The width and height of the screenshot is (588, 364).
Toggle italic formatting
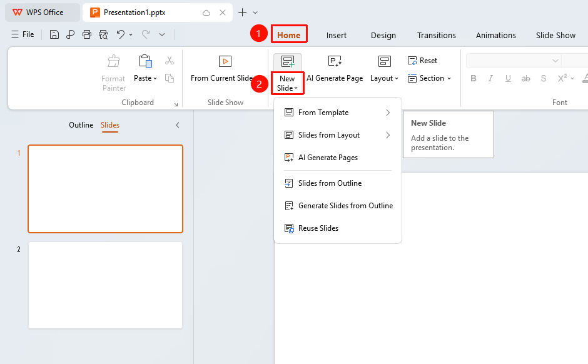point(490,78)
